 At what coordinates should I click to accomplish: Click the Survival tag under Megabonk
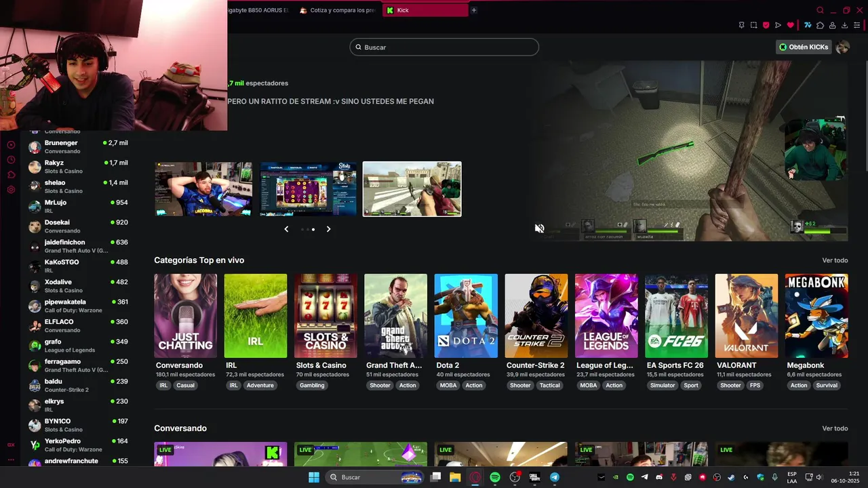coord(827,385)
